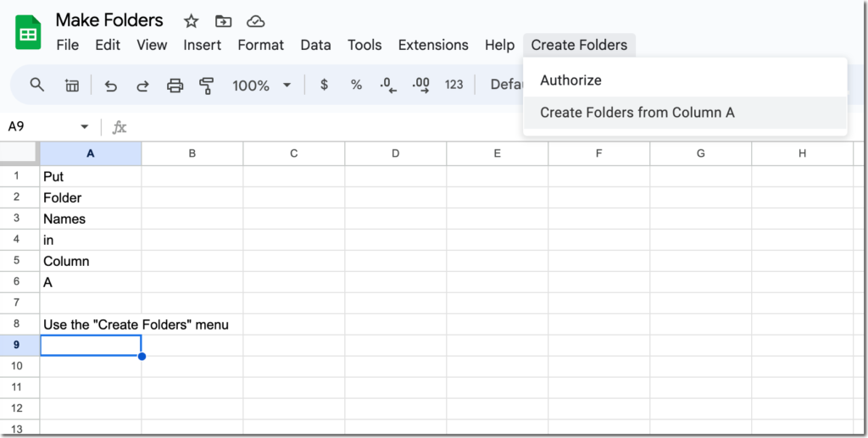Image resolution: width=868 pixels, height=438 pixels.
Task: Open the 123 more formats menu
Action: click(454, 85)
